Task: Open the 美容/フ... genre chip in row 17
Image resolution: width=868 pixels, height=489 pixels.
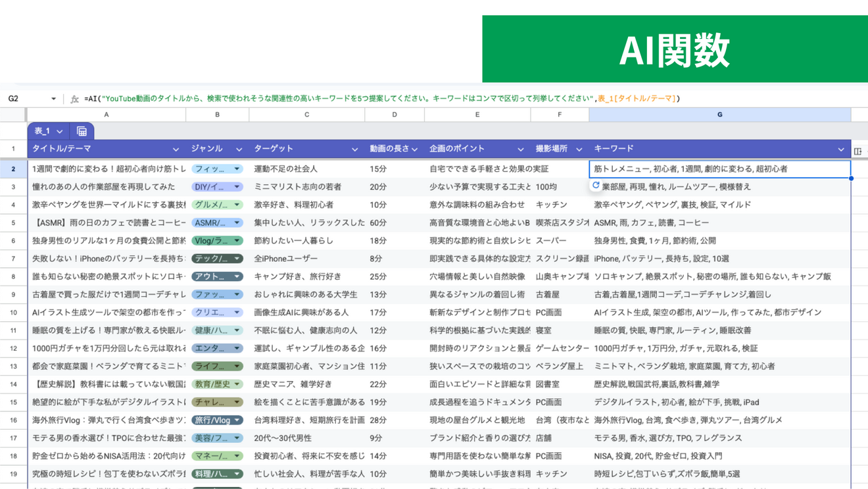Action: pyautogui.click(x=217, y=438)
